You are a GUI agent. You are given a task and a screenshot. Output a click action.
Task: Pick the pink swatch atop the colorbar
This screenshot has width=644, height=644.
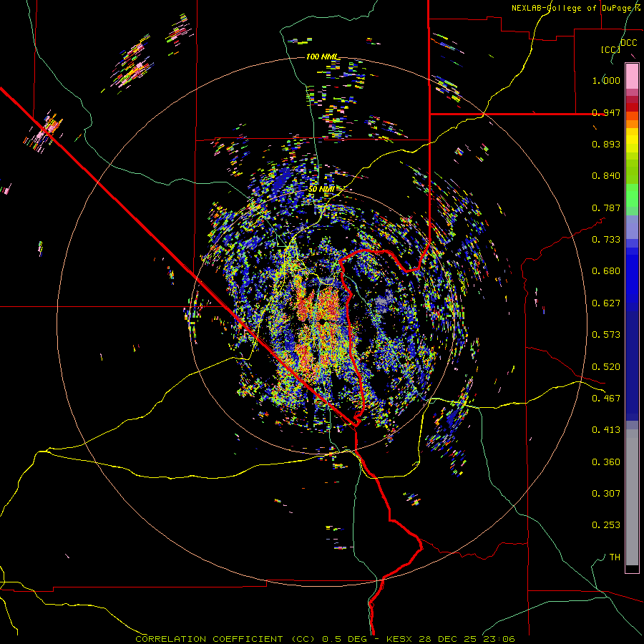coord(632,77)
